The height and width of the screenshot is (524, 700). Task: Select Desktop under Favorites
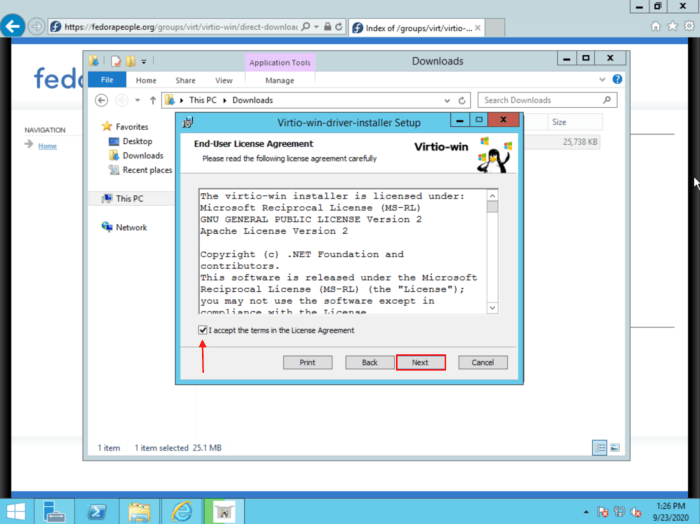pyautogui.click(x=137, y=141)
